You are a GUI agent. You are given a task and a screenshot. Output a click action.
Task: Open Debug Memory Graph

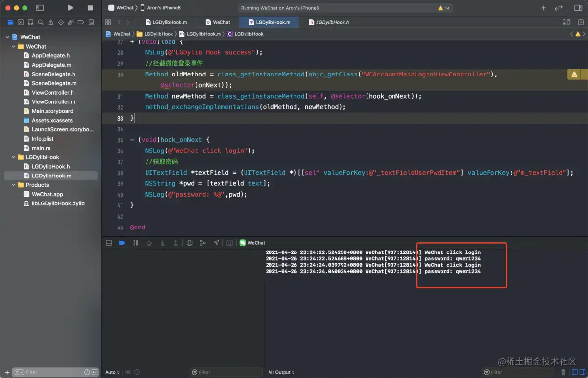pos(203,243)
